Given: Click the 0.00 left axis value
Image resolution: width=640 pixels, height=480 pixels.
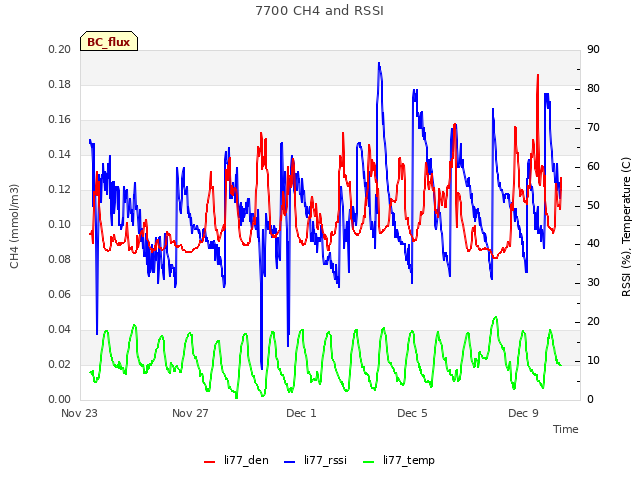Looking at the screenshot, I should (x=60, y=399).
